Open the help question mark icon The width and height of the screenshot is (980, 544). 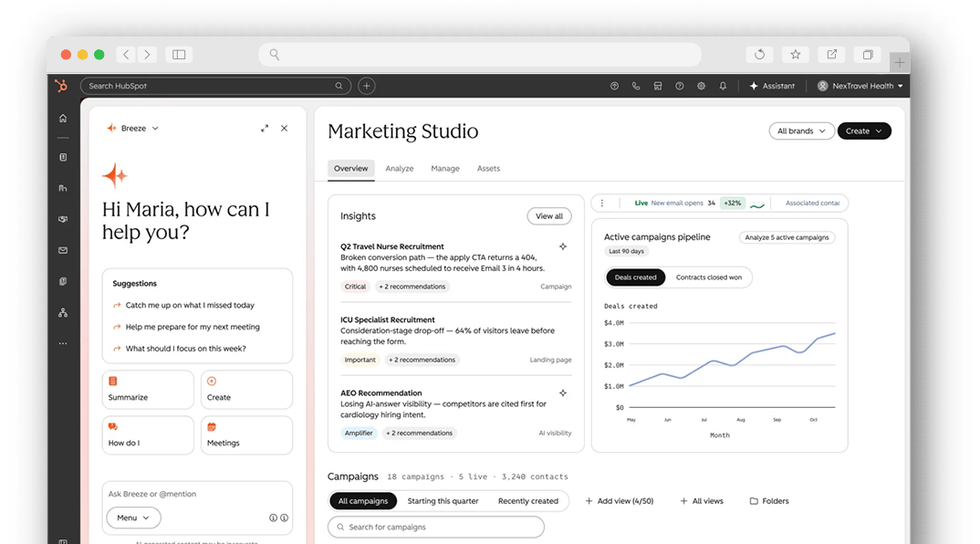pyautogui.click(x=680, y=87)
